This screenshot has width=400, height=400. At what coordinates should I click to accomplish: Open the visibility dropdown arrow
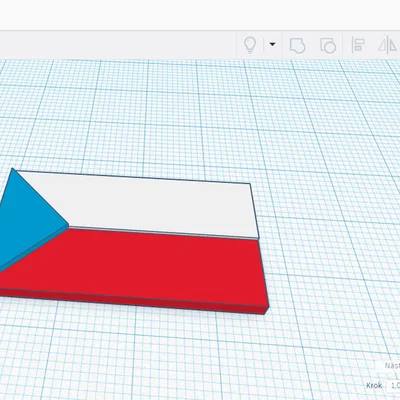(272, 44)
